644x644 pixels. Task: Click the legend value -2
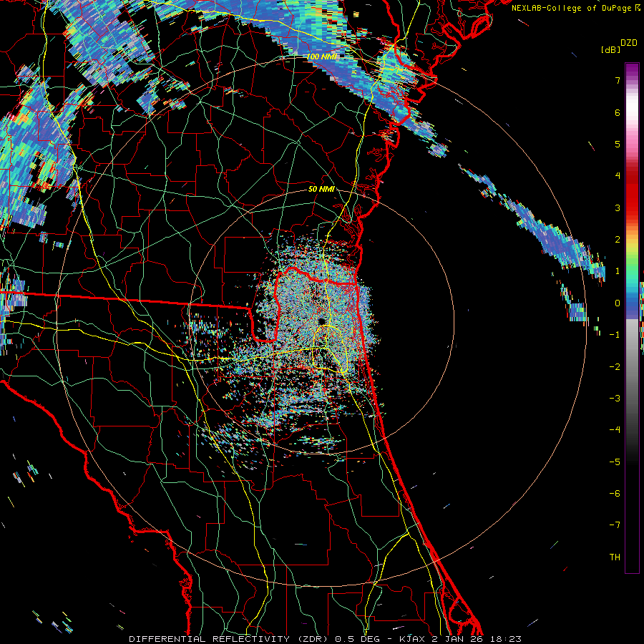tap(615, 367)
